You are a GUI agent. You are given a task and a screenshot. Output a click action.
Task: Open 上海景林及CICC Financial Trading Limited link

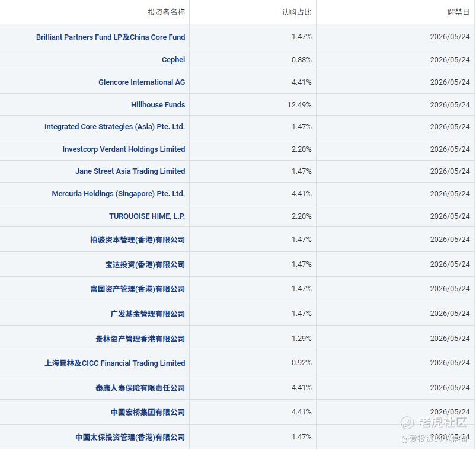click(115, 363)
